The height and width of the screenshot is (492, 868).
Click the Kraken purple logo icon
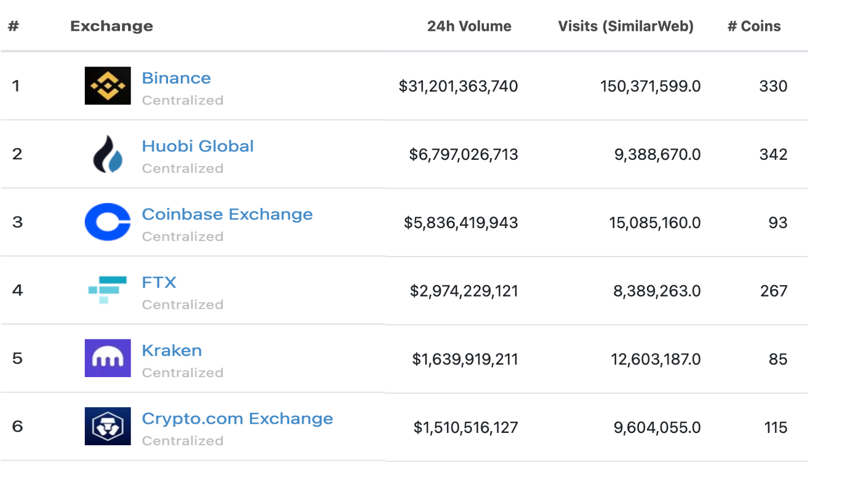click(108, 358)
